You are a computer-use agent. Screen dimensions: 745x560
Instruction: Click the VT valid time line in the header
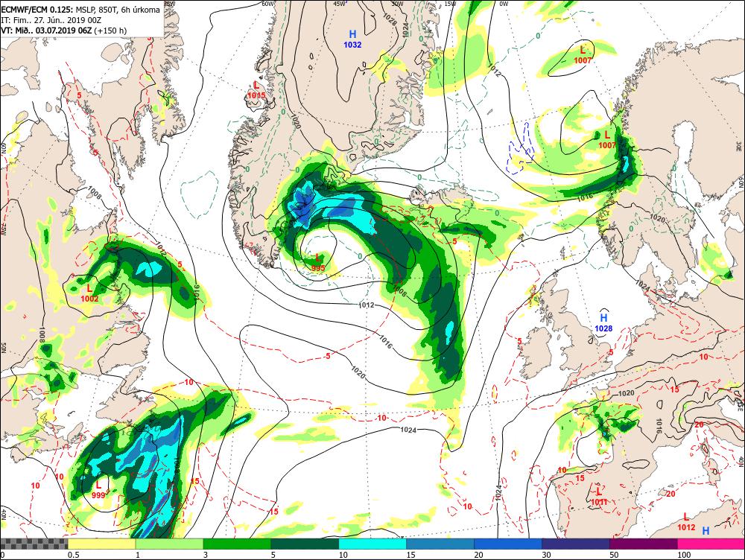63,31
